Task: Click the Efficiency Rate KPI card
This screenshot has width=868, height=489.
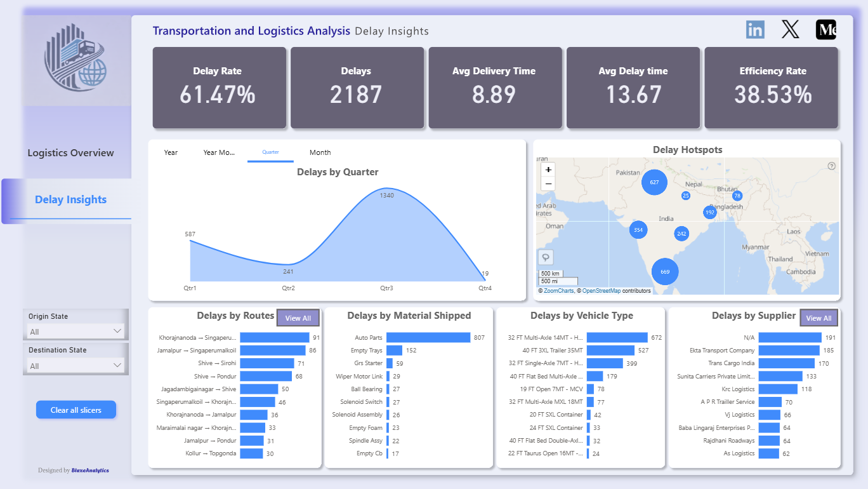Action: pyautogui.click(x=772, y=88)
